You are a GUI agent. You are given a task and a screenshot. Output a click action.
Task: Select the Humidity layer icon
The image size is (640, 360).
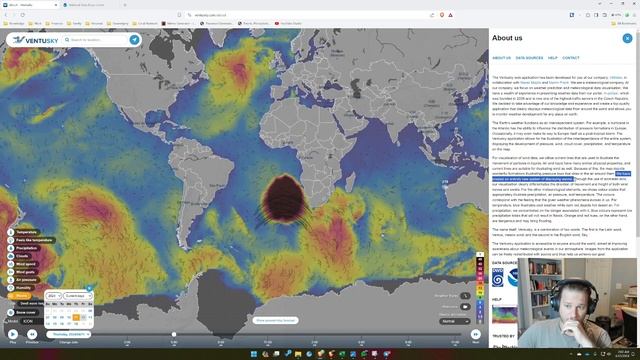(x=11, y=288)
